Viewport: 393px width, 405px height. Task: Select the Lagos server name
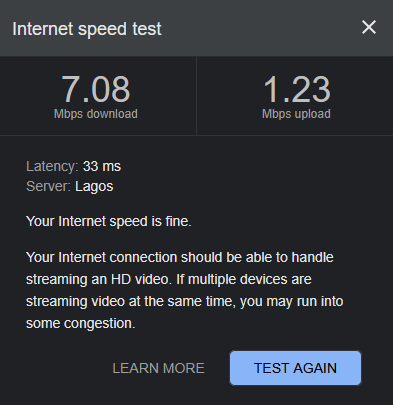coord(94,187)
